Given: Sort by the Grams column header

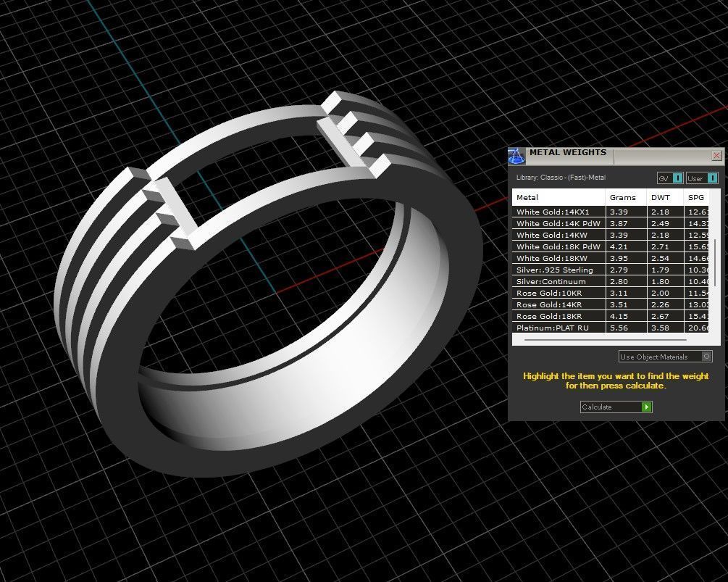Looking at the screenshot, I should click(626, 197).
